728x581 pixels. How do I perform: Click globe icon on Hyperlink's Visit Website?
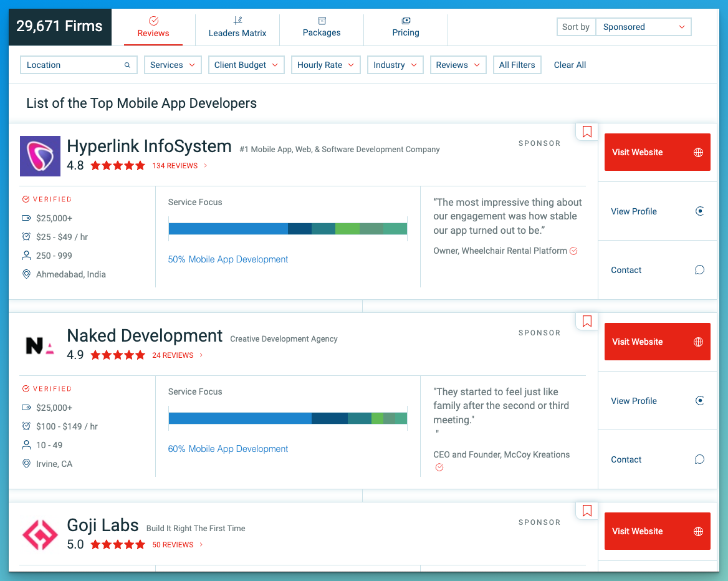tap(698, 152)
